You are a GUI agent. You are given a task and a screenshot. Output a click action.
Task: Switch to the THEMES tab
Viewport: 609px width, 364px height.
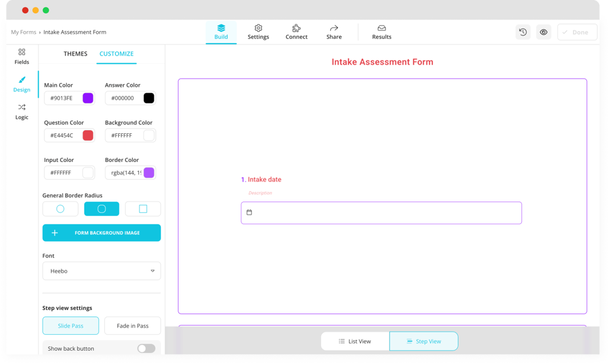(75, 54)
